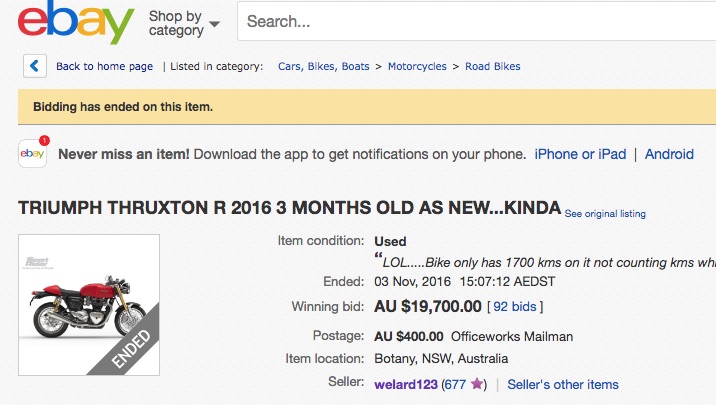Open the iPhone or iPad app link
716x405 pixels.
tap(580, 154)
